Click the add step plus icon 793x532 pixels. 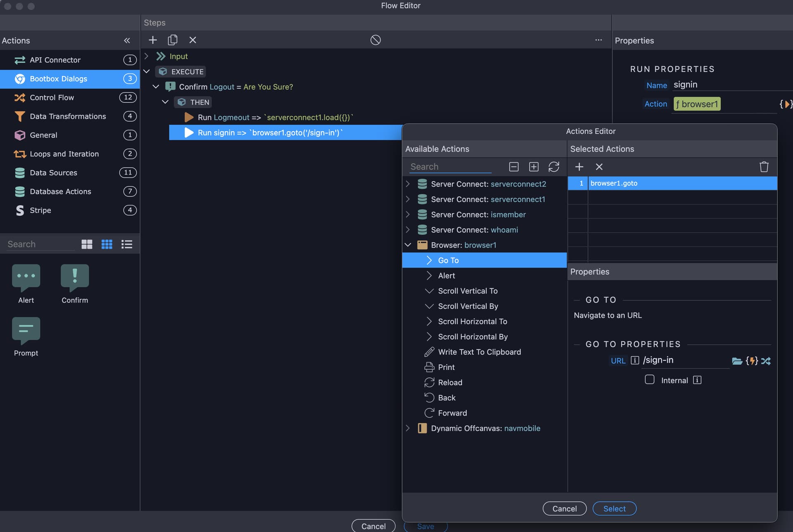pyautogui.click(x=153, y=40)
